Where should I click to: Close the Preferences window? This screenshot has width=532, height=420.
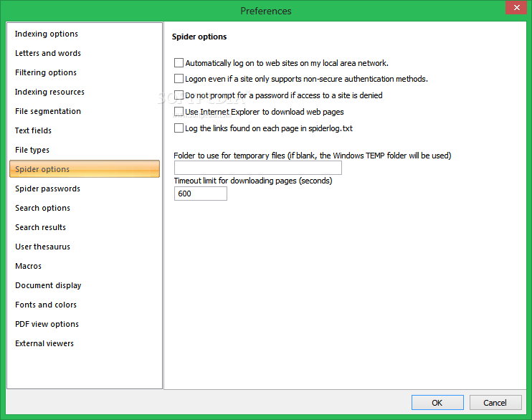(x=516, y=7)
